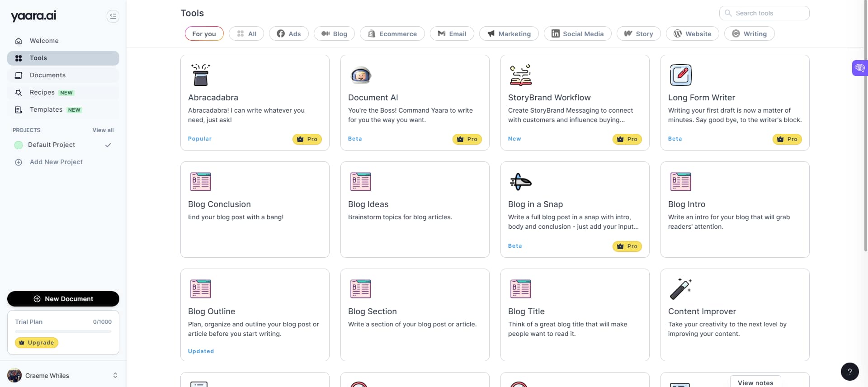Click the megaphone icon on the Marketing filter
This screenshot has height=387, width=868.
point(490,33)
